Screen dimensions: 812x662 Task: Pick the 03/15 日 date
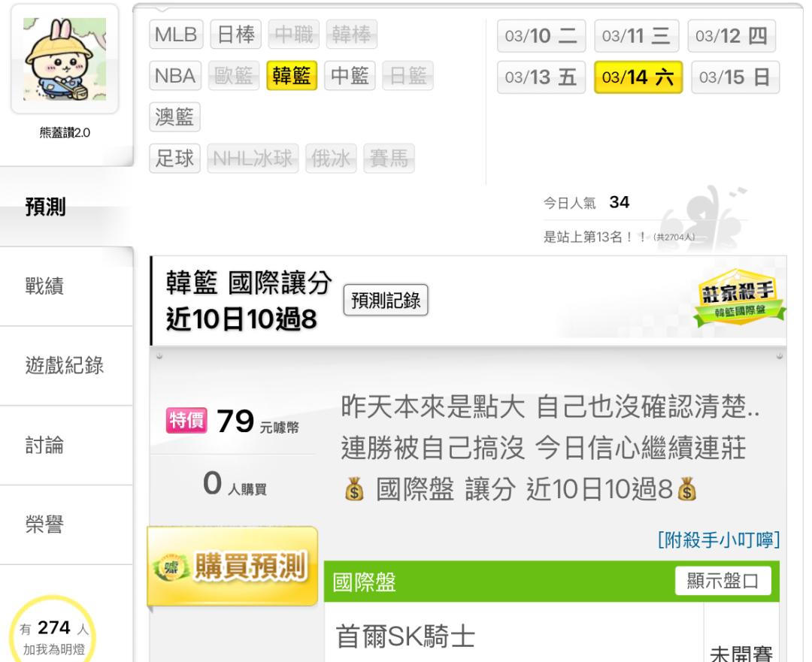(x=735, y=77)
